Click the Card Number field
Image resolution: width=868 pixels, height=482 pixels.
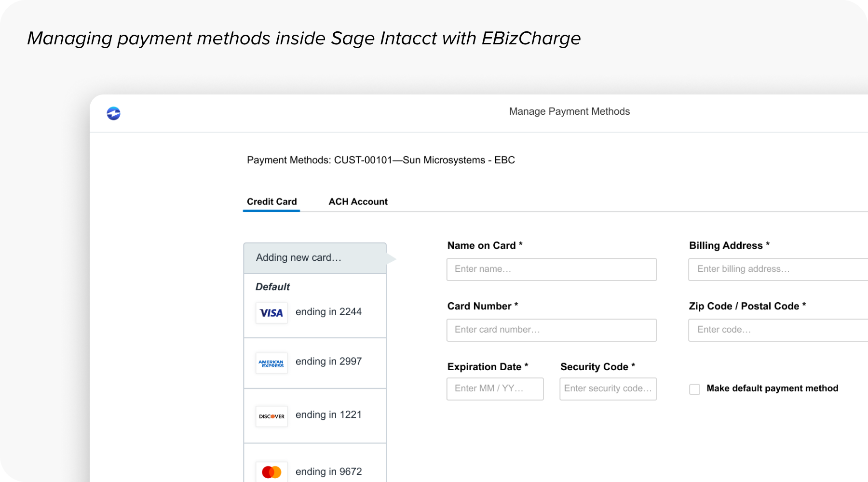pos(551,330)
